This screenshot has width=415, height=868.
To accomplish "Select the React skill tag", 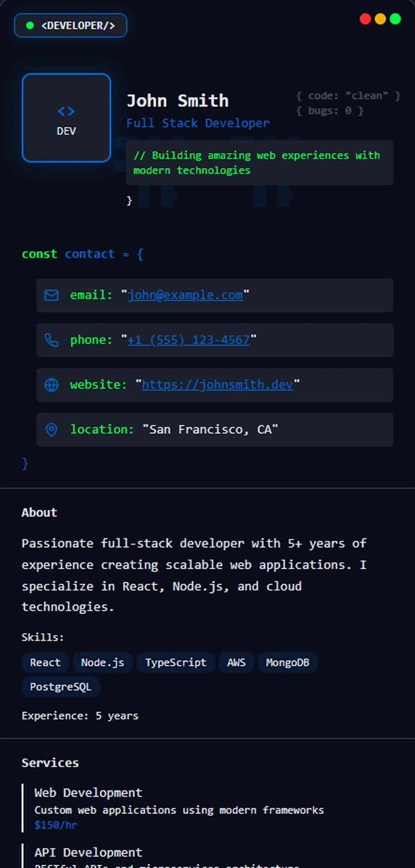I will [x=45, y=662].
